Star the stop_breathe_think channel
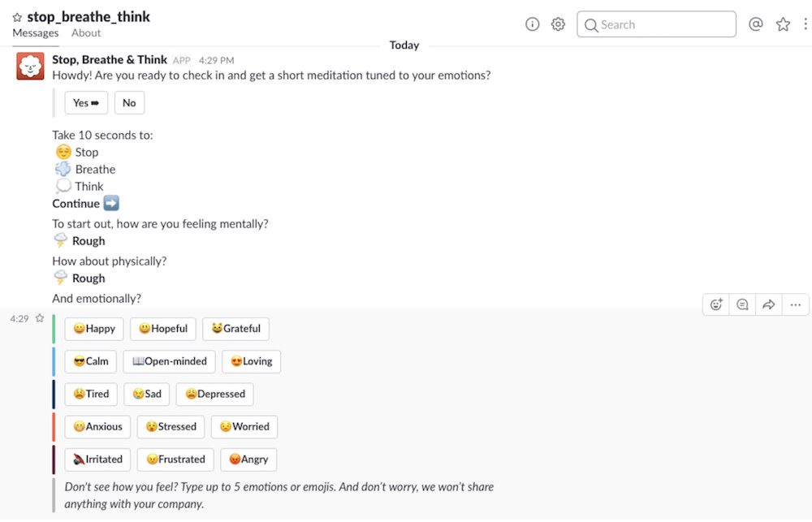This screenshot has width=812, height=522. click(17, 17)
